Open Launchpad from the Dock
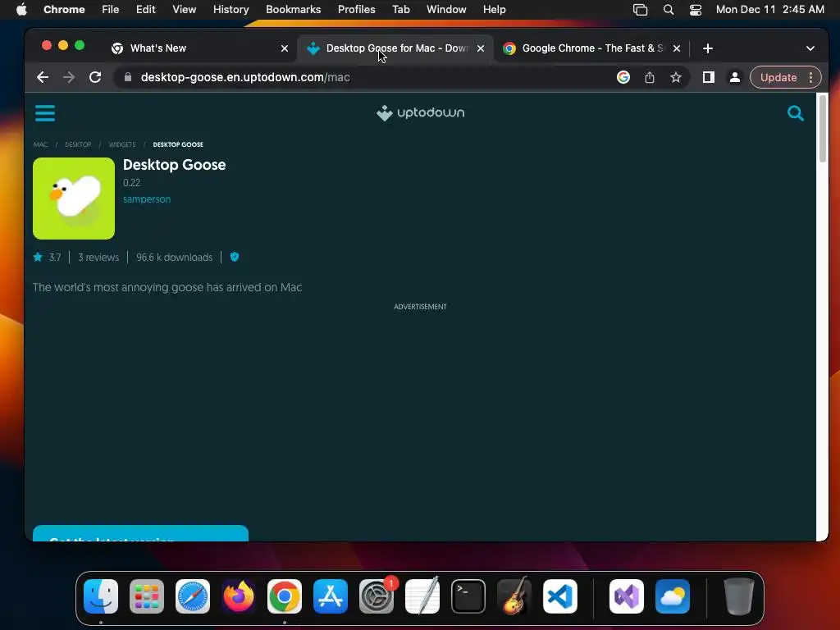The width and height of the screenshot is (840, 630). click(x=147, y=596)
